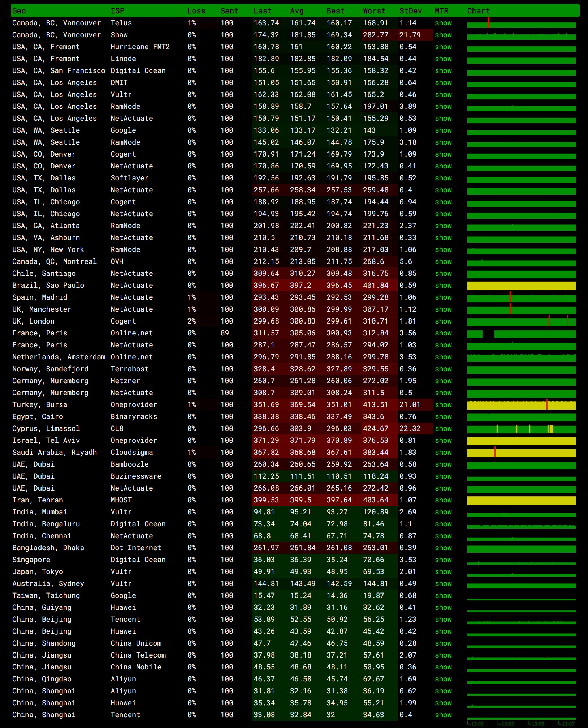Click the StDev column header
The height and width of the screenshot is (728, 588).
[411, 11]
